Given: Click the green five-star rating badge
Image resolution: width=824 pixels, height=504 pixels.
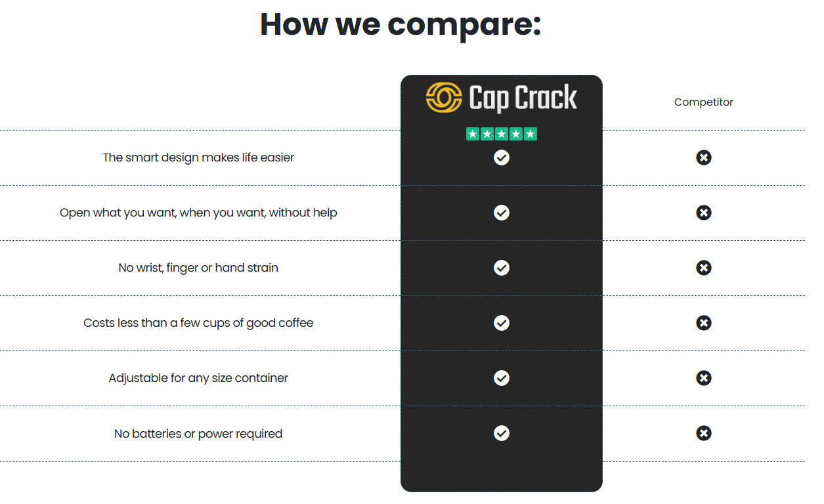Looking at the screenshot, I should click(x=502, y=134).
